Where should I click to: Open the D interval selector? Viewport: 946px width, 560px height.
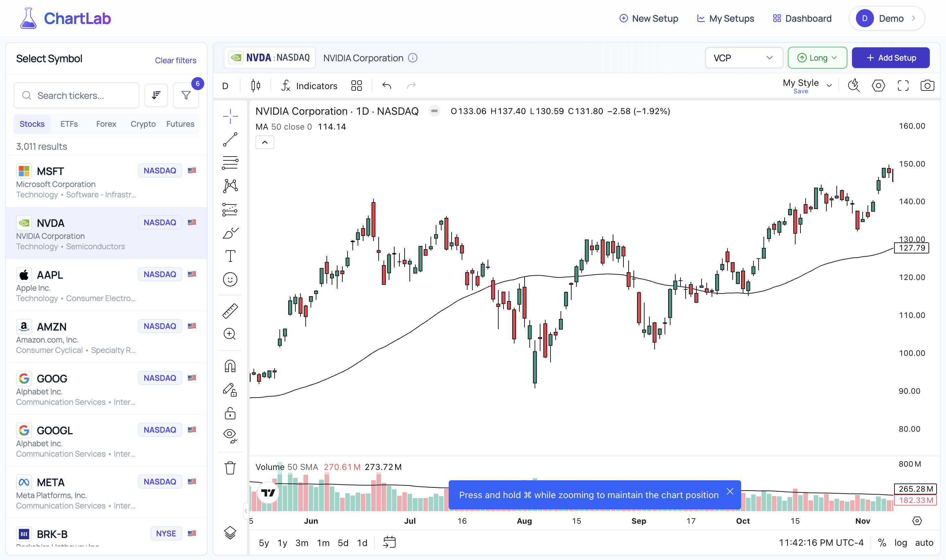coord(225,86)
